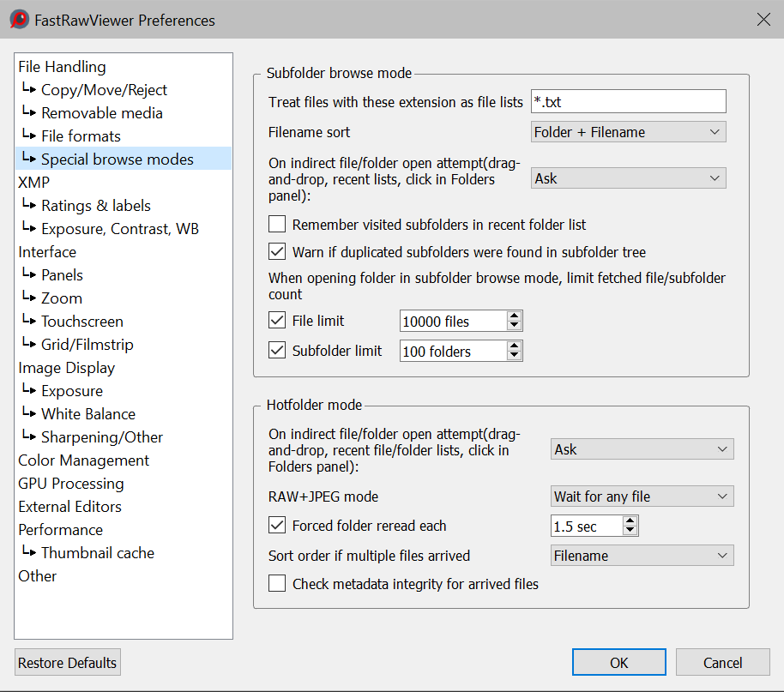Open the Thumbnail cache preferences page

click(98, 553)
